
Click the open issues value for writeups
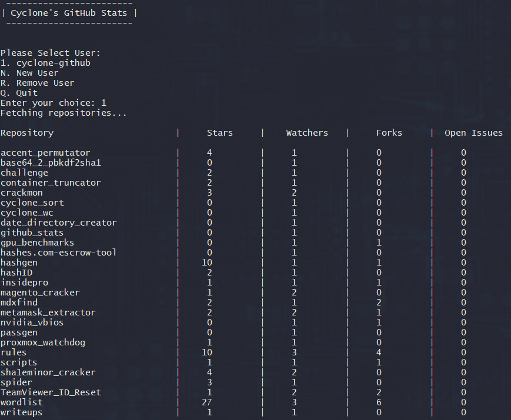tap(463, 412)
